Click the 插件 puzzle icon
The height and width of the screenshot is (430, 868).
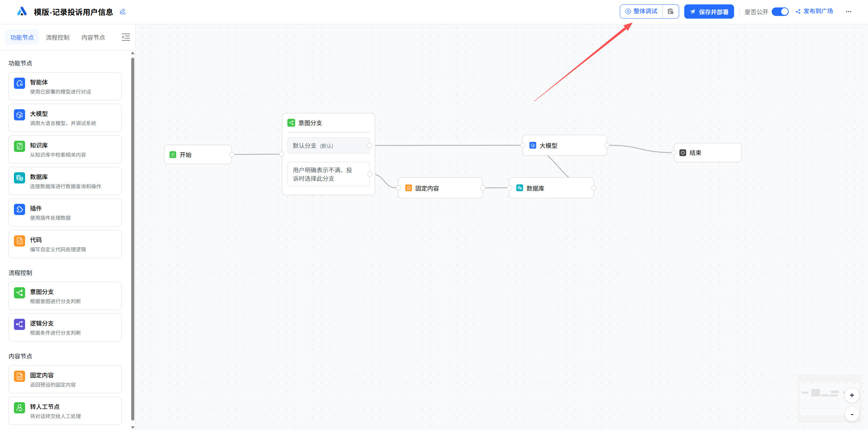(19, 209)
